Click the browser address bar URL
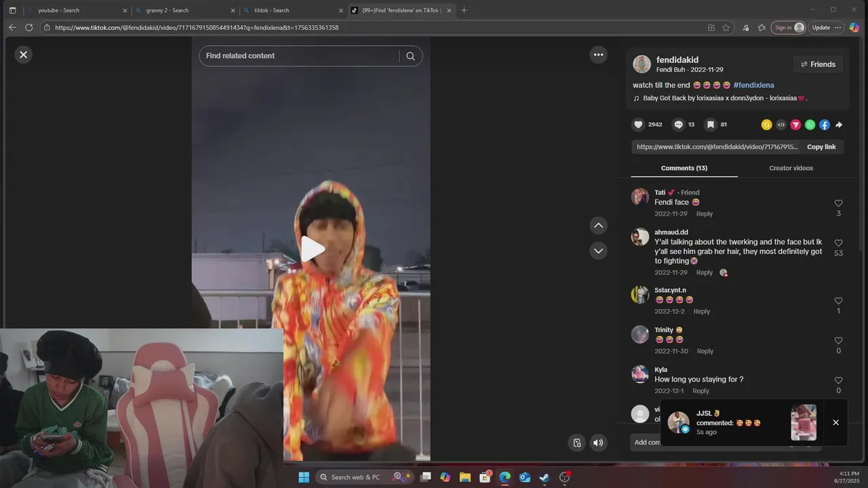 click(x=197, y=28)
